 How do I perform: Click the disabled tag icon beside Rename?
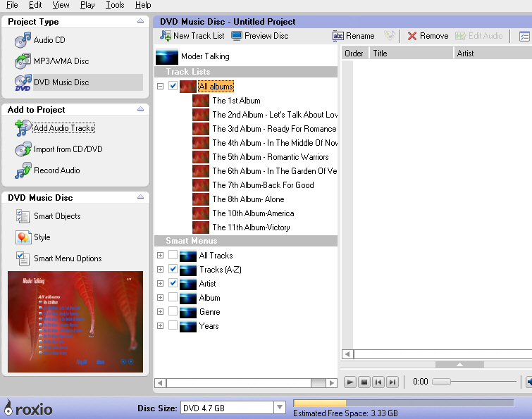[390, 36]
